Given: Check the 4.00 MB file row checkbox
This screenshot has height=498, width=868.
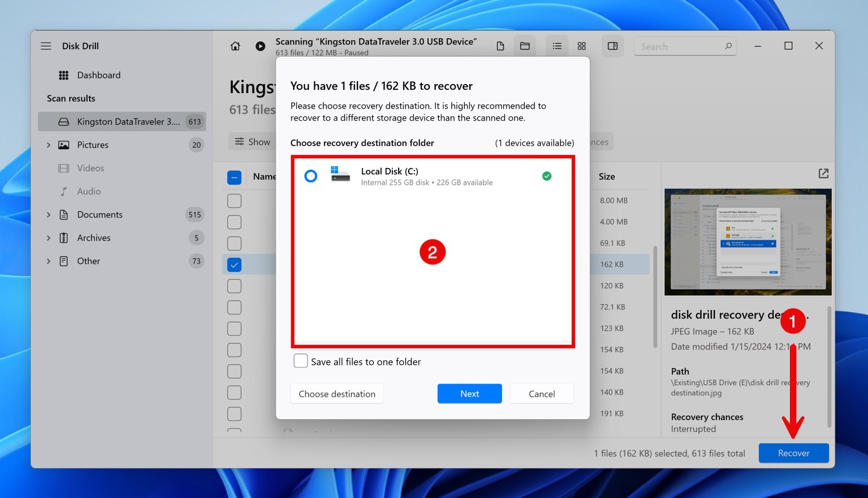Looking at the screenshot, I should (x=234, y=222).
